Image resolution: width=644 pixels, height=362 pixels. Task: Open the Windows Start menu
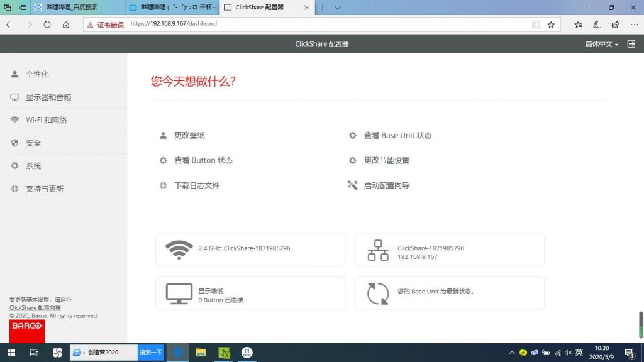11,353
